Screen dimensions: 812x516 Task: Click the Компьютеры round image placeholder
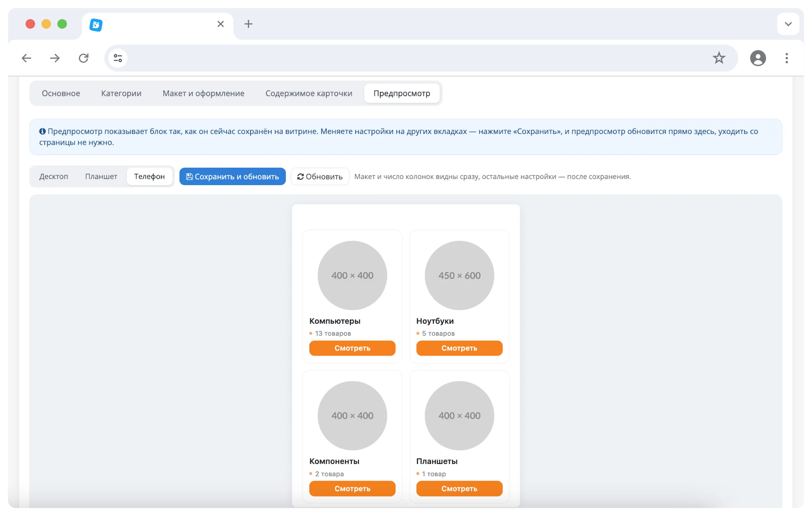point(352,275)
